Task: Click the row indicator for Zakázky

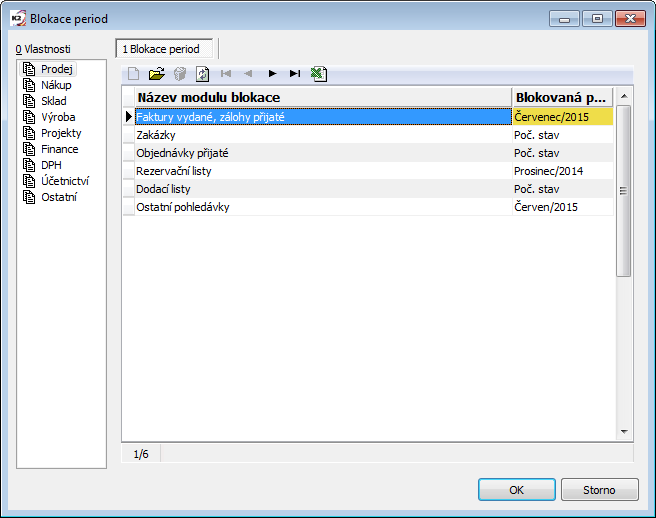Action: pos(128,135)
